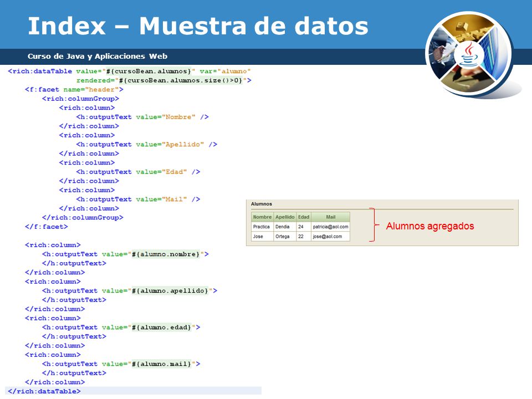Click the 'Nombre' table column header
The height and width of the screenshot is (399, 532).
(262, 217)
